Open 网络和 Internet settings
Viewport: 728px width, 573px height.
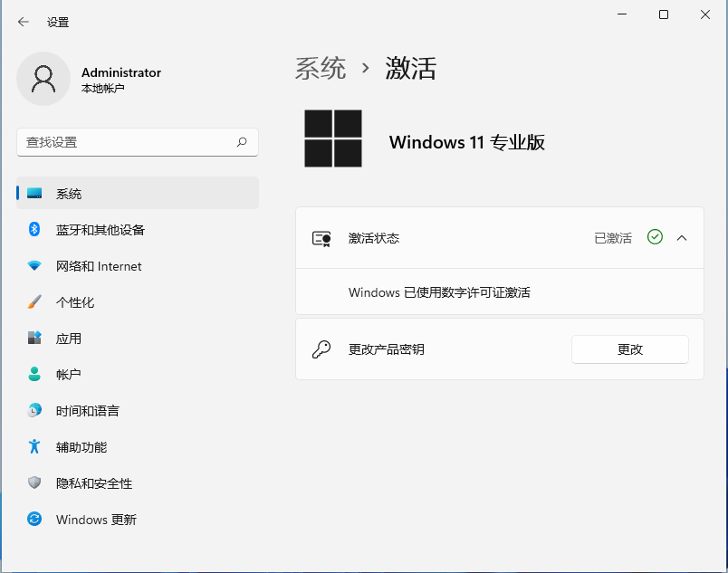[x=138, y=266]
